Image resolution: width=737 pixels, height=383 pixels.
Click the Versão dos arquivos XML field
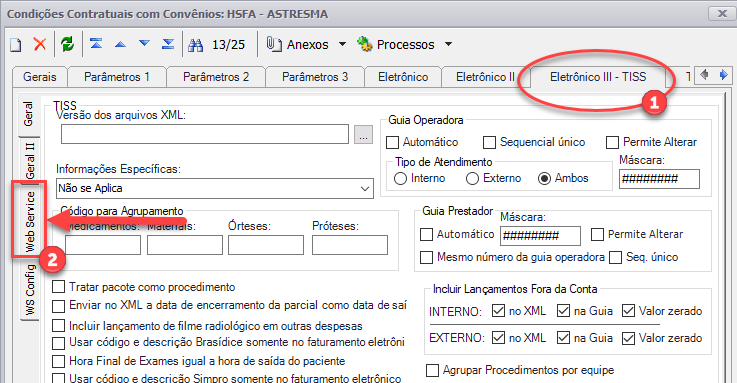click(205, 134)
